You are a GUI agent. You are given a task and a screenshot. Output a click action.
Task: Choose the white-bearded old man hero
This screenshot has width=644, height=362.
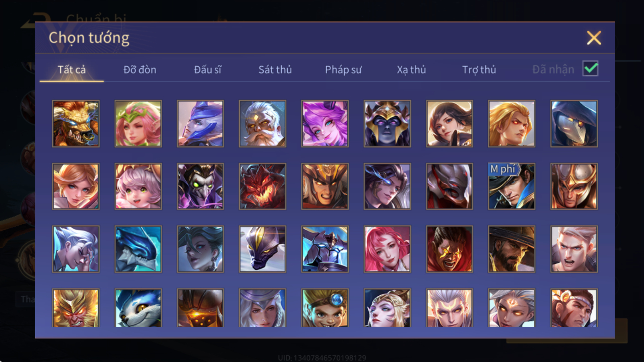click(262, 124)
